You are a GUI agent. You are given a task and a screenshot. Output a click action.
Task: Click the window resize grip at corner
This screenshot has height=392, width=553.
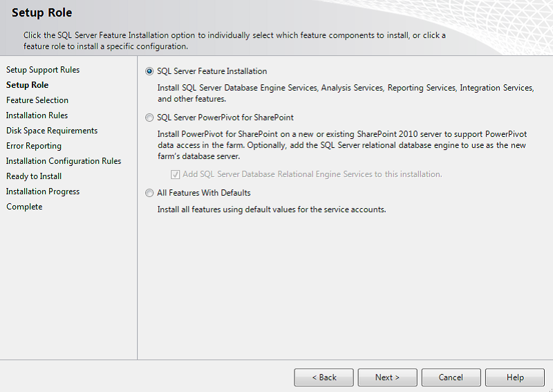point(550,389)
